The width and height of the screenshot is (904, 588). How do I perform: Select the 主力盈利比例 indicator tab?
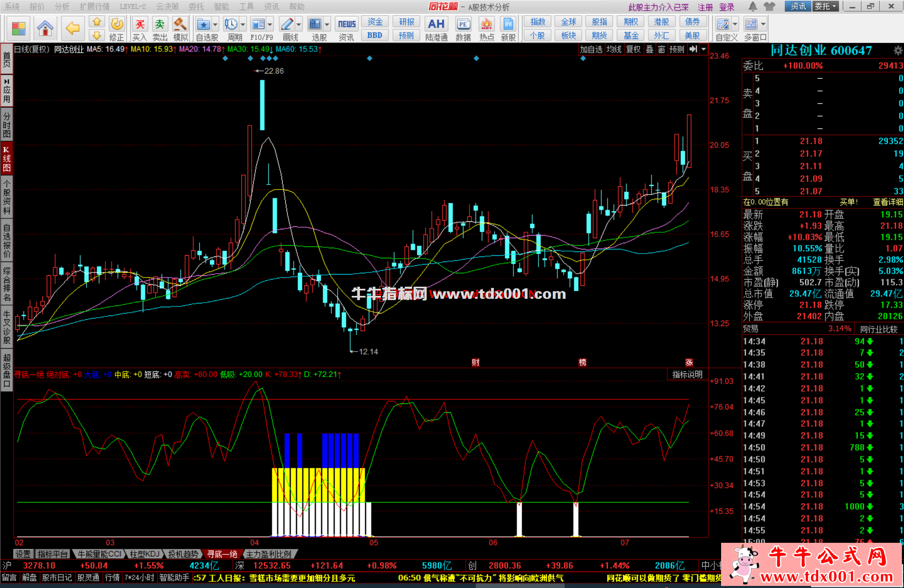click(x=269, y=554)
